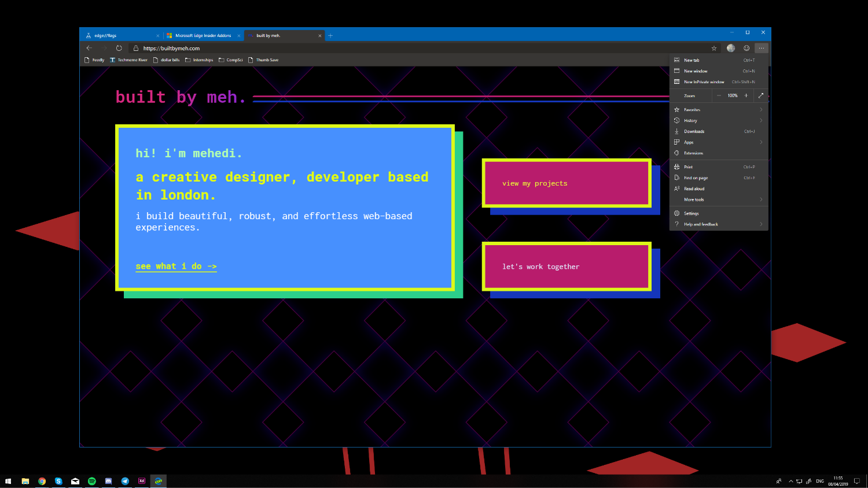Launch Adobe XD from the taskbar
This screenshot has height=488, width=868.
tap(142, 481)
